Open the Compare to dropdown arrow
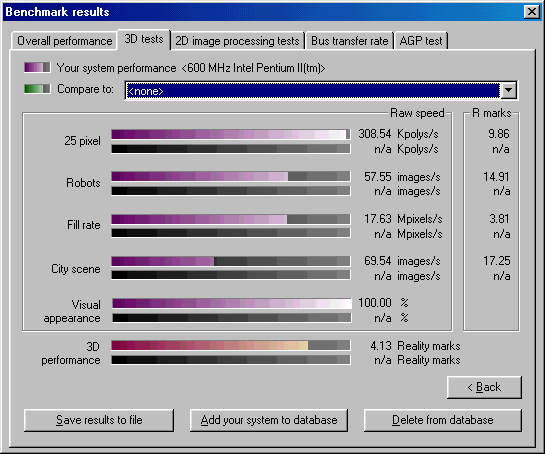This screenshot has width=545, height=454. (508, 90)
